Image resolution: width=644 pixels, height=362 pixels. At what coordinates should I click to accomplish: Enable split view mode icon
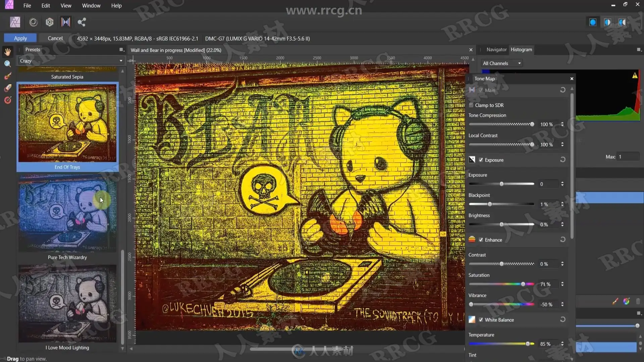[x=607, y=22]
